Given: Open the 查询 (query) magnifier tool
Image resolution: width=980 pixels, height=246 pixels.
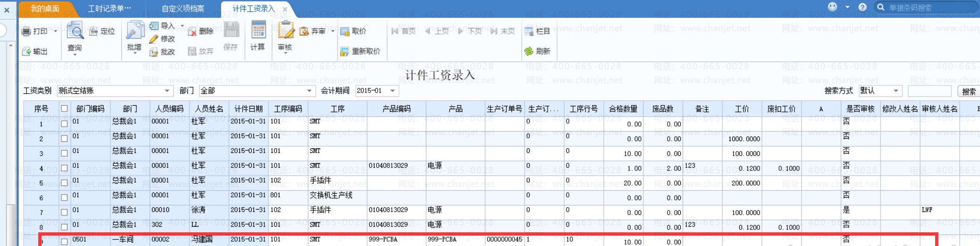Looking at the screenshot, I should point(75,30).
